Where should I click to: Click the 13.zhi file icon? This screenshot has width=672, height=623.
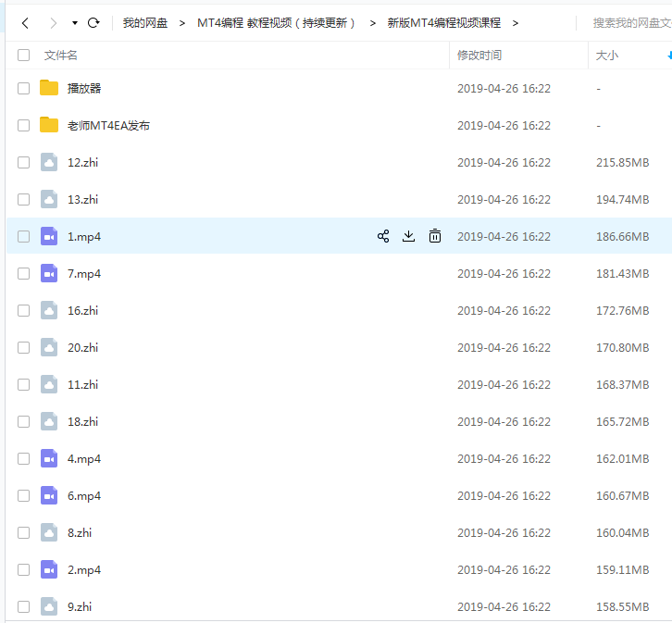point(49,199)
